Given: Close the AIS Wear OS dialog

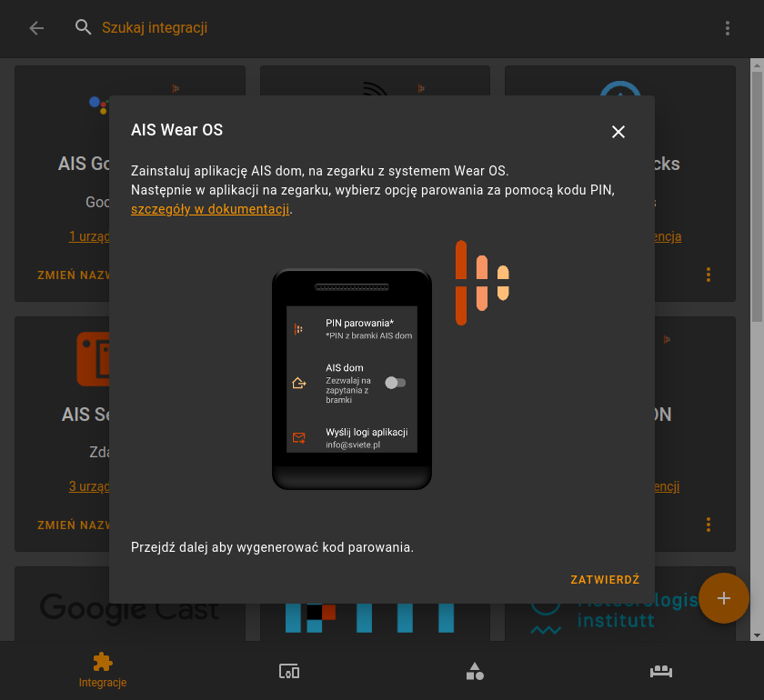Looking at the screenshot, I should (x=618, y=132).
